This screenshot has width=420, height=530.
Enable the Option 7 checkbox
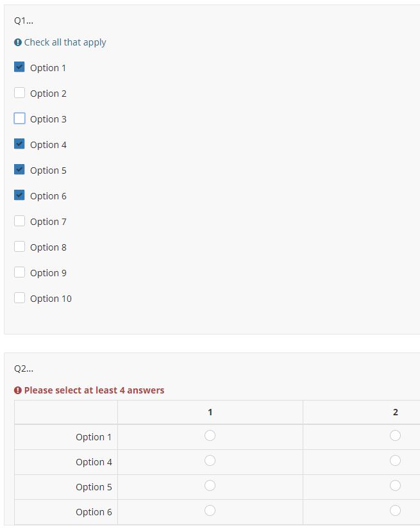[19, 221]
